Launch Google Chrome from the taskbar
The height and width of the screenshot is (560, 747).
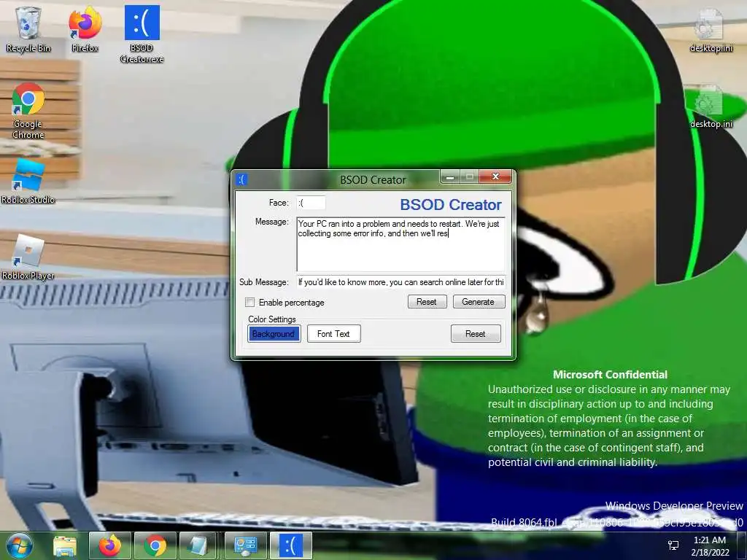pyautogui.click(x=155, y=545)
